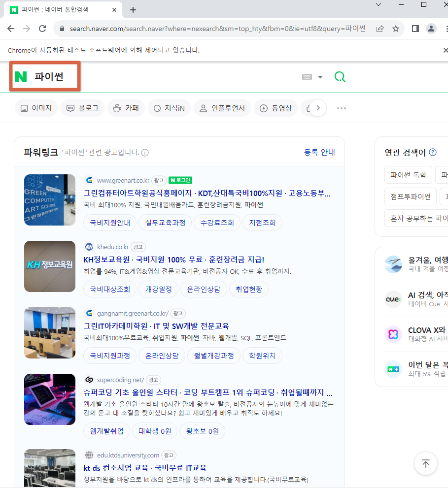
Task: Click the edu.ktdsuniversity.com globe favicon
Action: [89, 455]
